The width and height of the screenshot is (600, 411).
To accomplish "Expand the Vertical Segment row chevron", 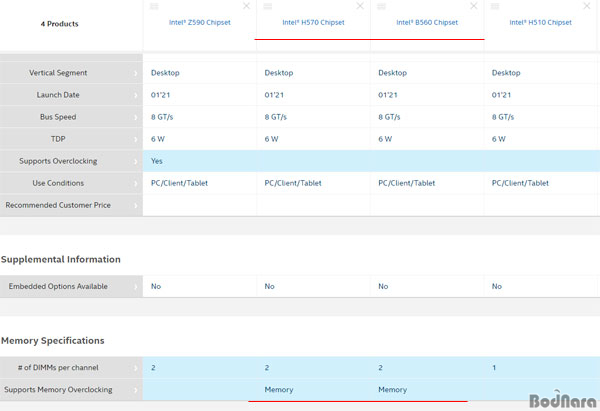I will pyautogui.click(x=135, y=73).
